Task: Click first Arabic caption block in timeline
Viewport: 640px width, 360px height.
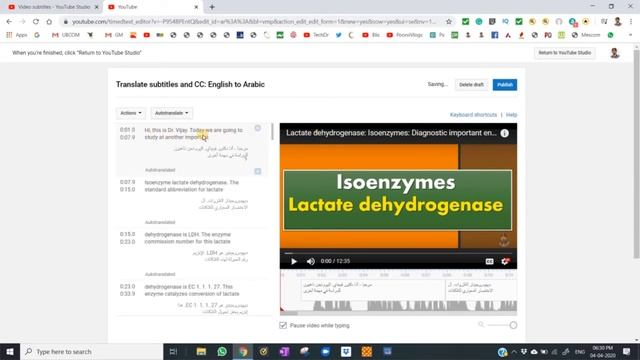Action: tap(373, 289)
